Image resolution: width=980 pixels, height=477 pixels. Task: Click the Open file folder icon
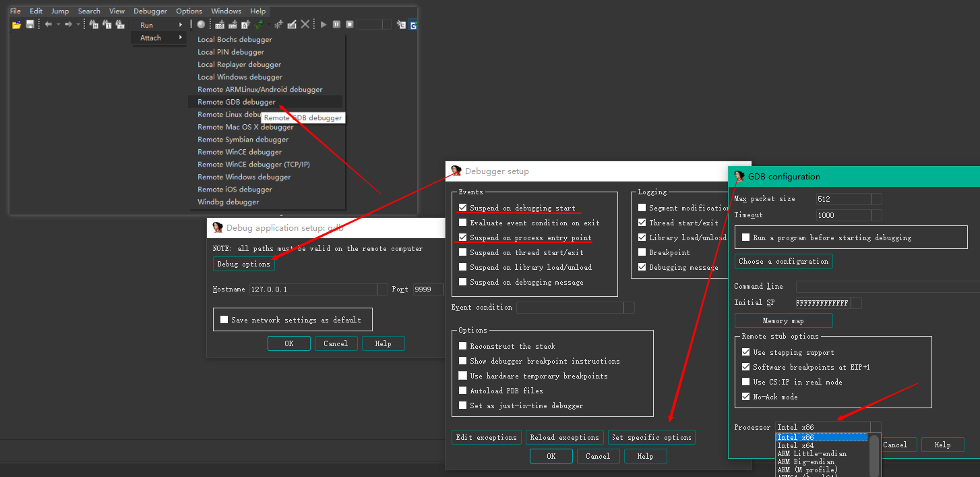17,25
